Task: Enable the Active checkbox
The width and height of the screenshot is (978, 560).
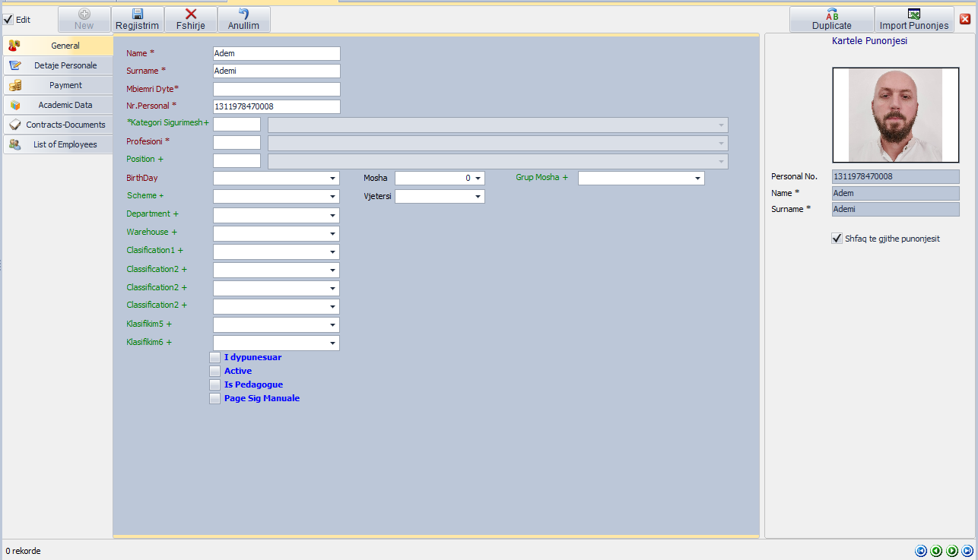Action: [x=214, y=372]
